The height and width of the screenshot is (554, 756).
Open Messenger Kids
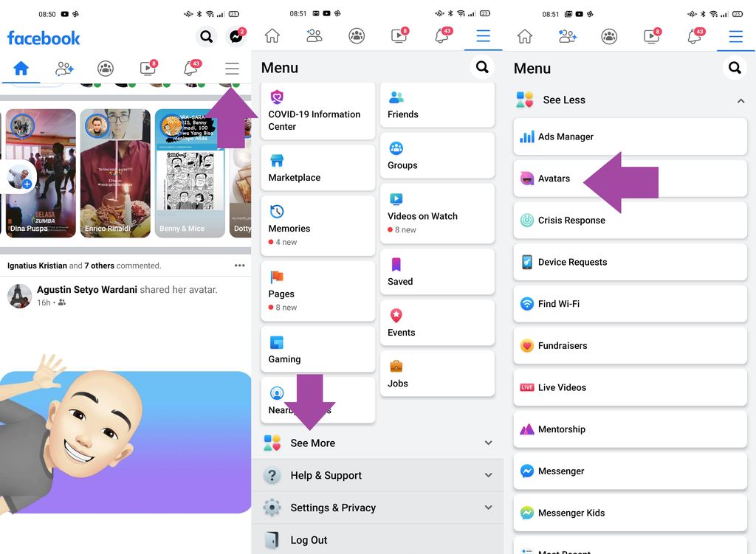[630, 513]
